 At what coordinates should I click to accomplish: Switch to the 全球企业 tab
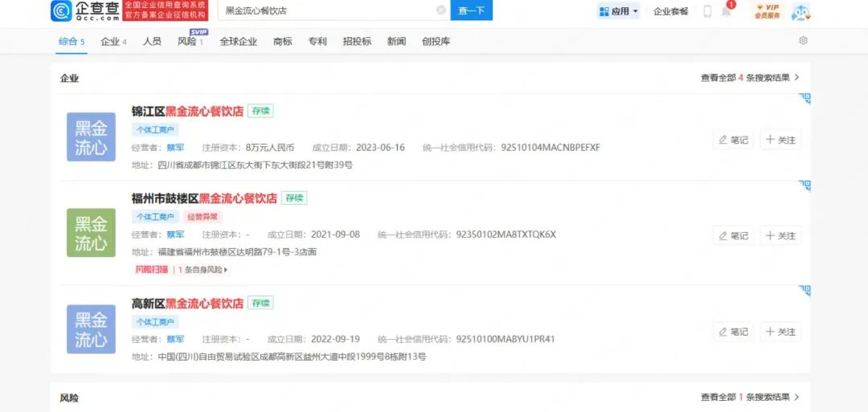[238, 42]
